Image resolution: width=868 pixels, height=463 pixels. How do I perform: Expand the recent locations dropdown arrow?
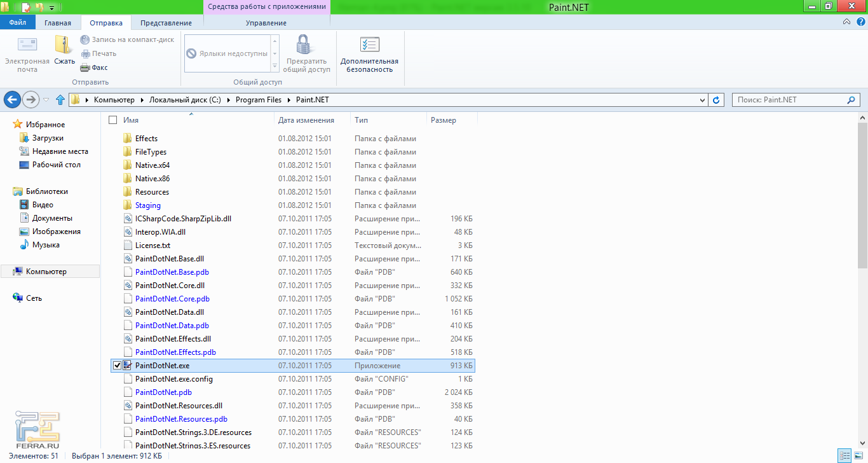pos(46,100)
